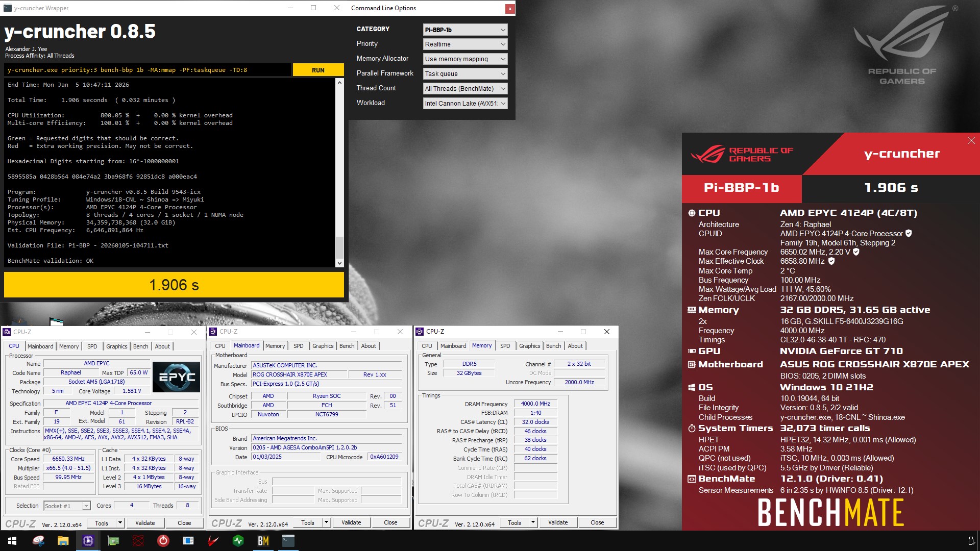Click the System Timers stopwatch icon
The image size is (980, 551).
[692, 429]
